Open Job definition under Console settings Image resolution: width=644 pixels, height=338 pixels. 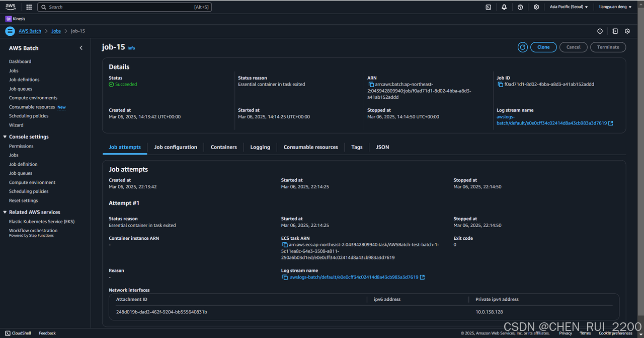click(23, 164)
